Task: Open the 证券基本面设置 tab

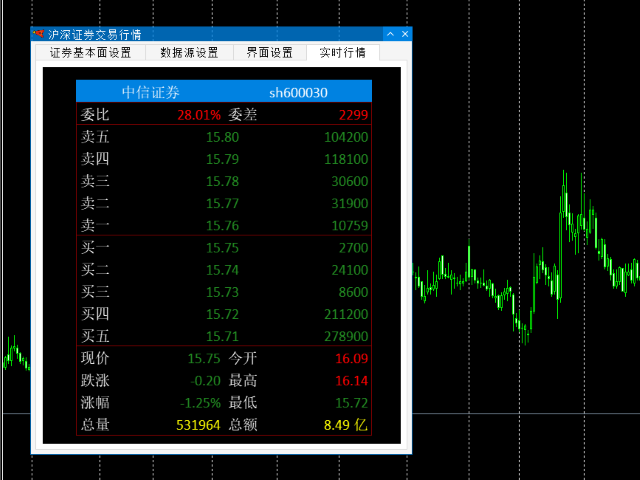Action: [x=91, y=53]
